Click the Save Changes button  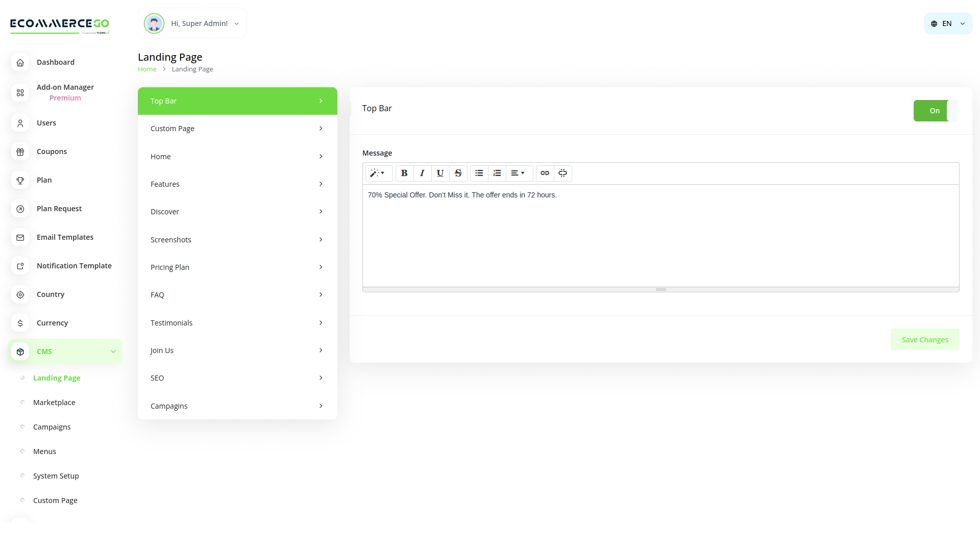(924, 339)
